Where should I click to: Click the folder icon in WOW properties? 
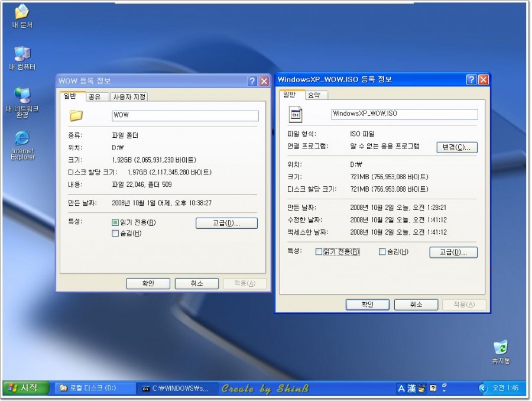coord(76,115)
